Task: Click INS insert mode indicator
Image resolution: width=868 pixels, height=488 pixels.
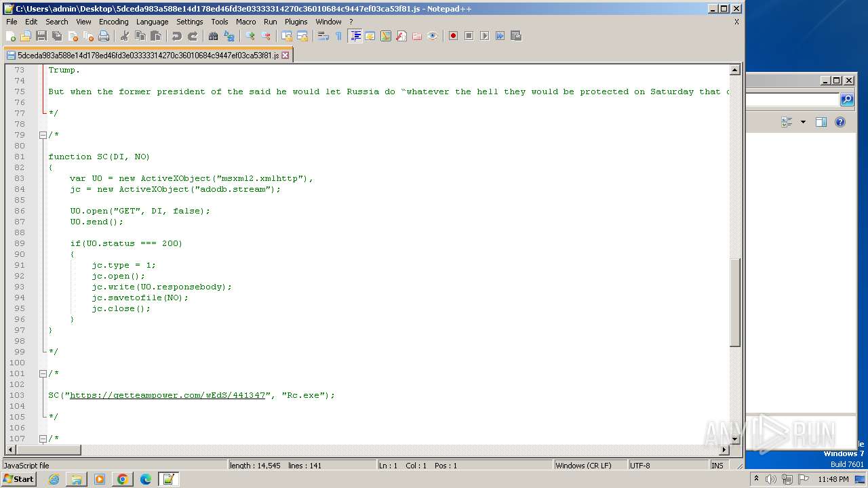Action: pyautogui.click(x=717, y=466)
